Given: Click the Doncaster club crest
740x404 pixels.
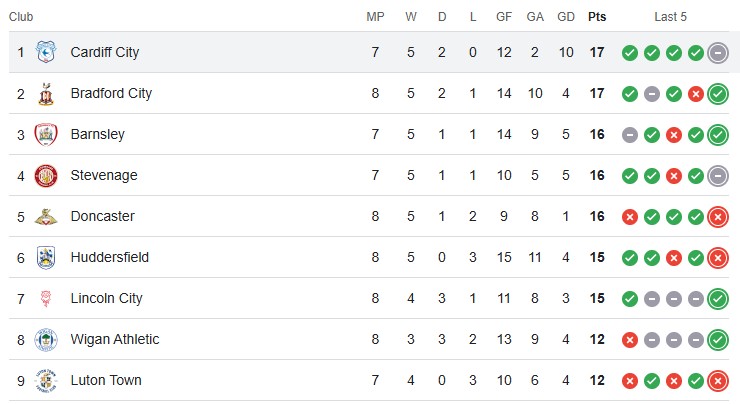Looking at the screenshot, I should 46,217.
